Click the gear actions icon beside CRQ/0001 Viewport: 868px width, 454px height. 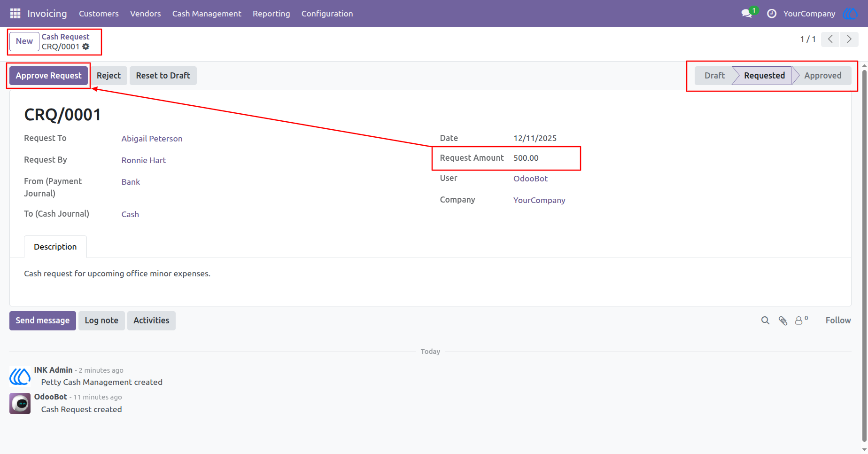tap(86, 47)
